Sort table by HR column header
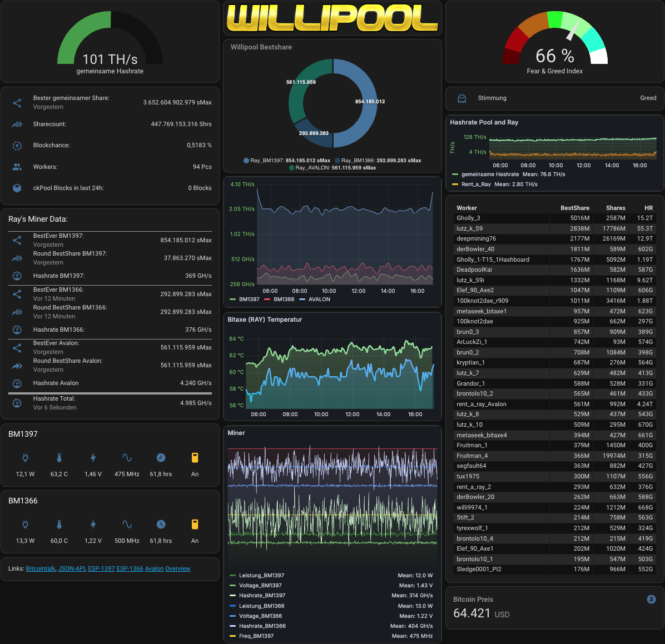 tap(648, 208)
